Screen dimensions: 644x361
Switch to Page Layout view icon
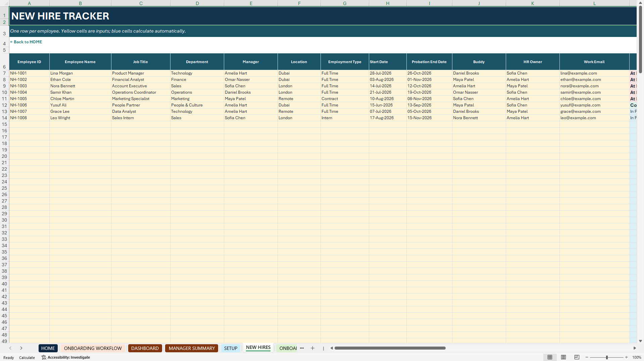563,357
